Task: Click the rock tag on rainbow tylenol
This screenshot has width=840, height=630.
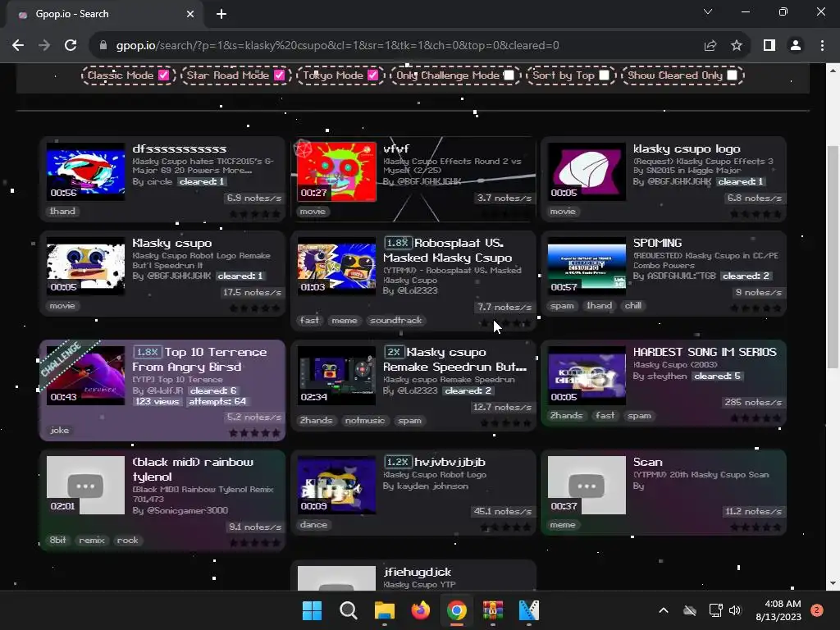Action: point(127,540)
